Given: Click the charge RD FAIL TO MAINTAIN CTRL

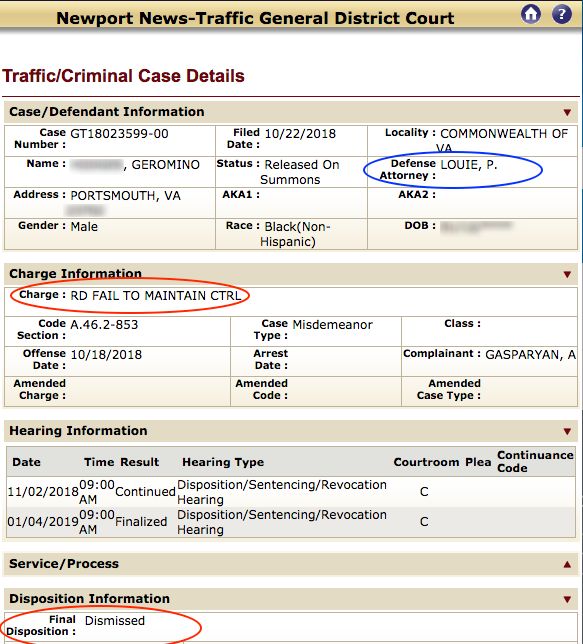Looking at the screenshot, I should click(156, 296).
